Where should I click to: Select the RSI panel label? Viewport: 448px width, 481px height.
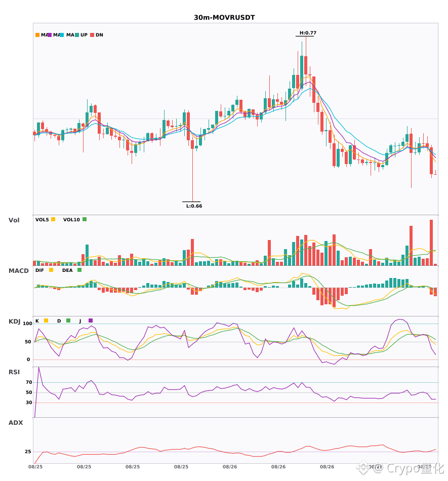14,372
